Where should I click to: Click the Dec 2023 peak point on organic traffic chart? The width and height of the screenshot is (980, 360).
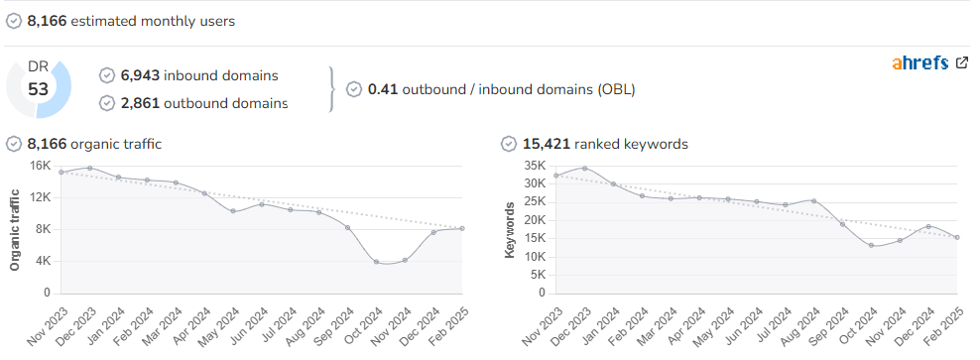point(90,169)
